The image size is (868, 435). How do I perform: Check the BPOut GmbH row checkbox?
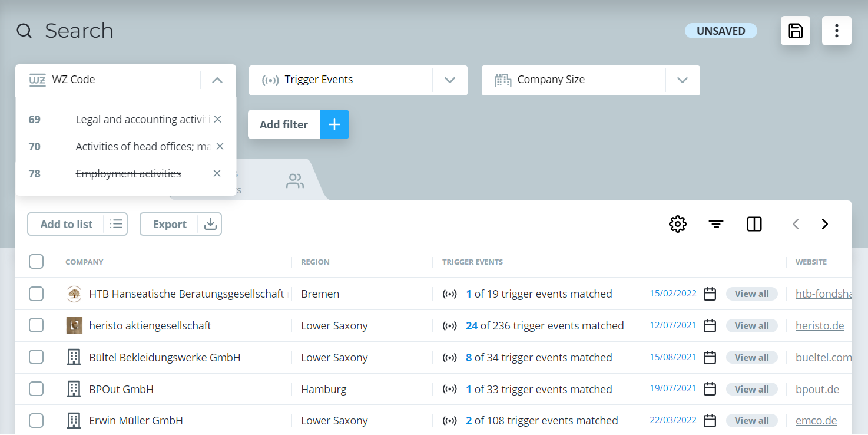(x=37, y=389)
